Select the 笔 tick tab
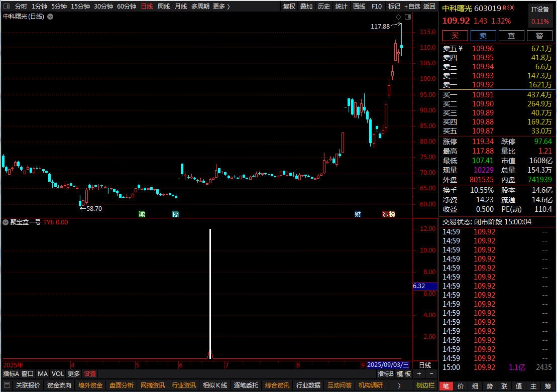The width and height of the screenshot is (557, 392). (446, 386)
